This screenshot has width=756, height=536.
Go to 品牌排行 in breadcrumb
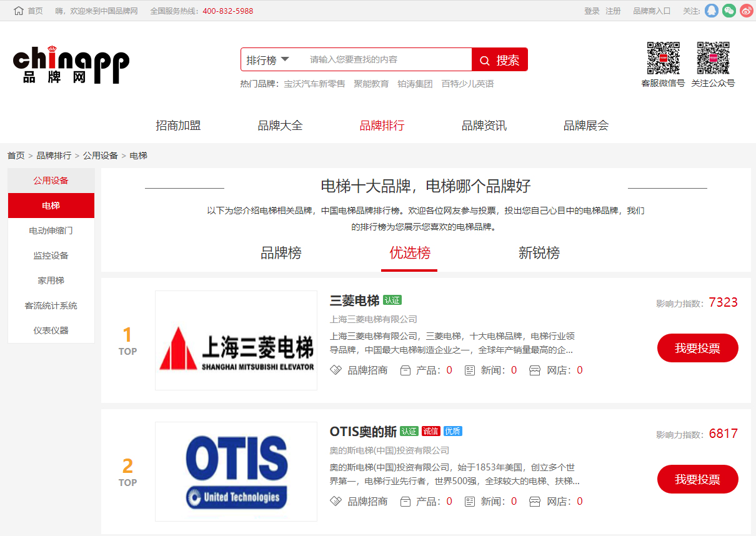click(54, 156)
